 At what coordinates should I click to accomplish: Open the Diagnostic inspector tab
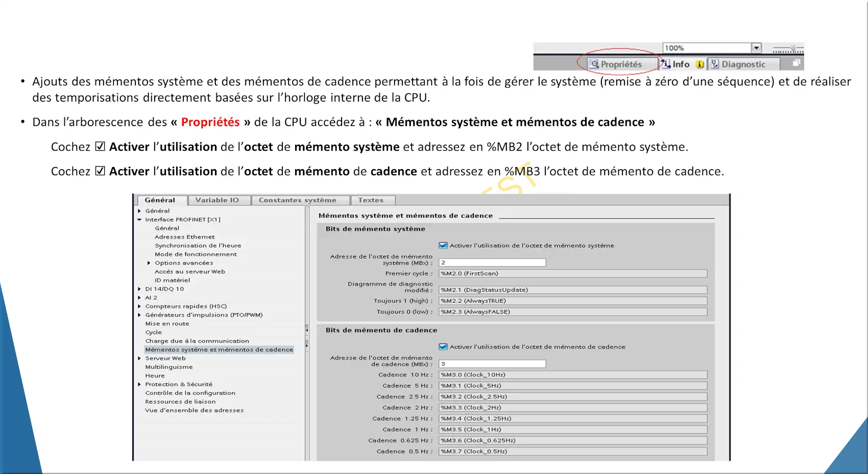(x=743, y=64)
